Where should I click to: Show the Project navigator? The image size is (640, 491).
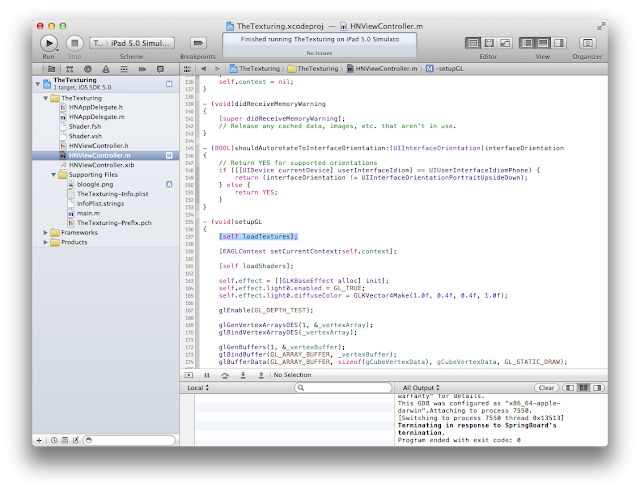point(51,69)
